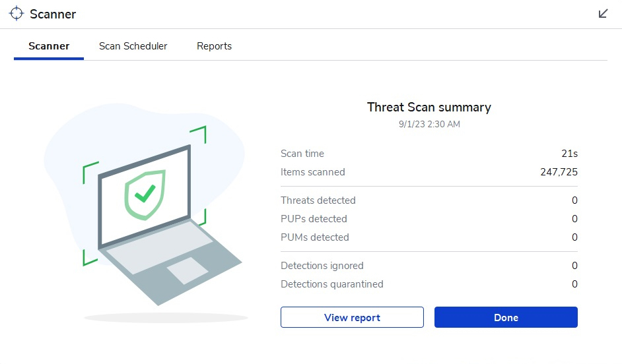
Task: Click the View report button
Action: [352, 317]
